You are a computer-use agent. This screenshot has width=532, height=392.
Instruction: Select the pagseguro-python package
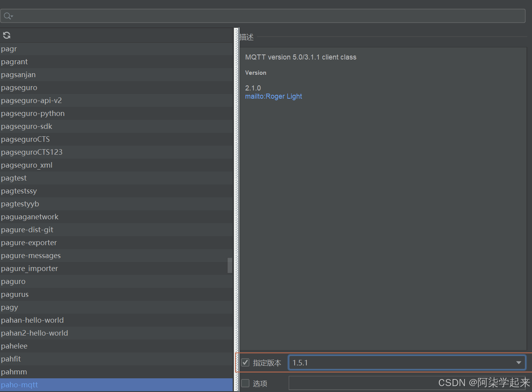(x=116, y=113)
